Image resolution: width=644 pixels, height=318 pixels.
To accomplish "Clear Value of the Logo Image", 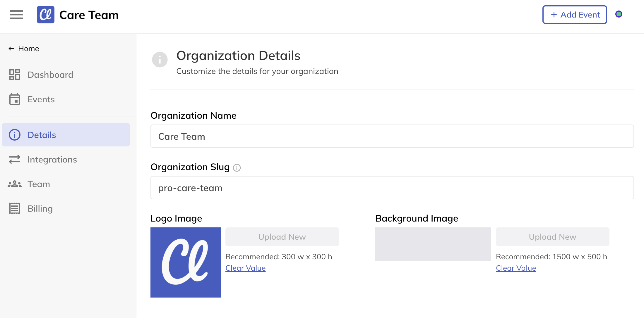I will (x=245, y=268).
